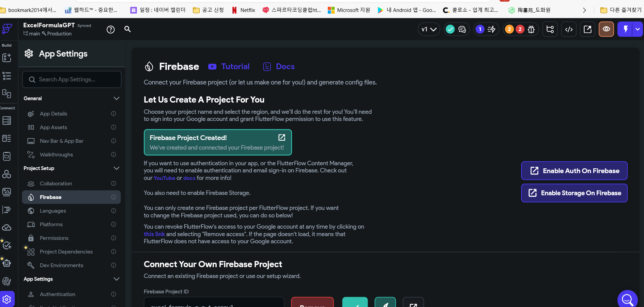Open App Details settings
644x307 pixels.
pyautogui.click(x=71, y=114)
